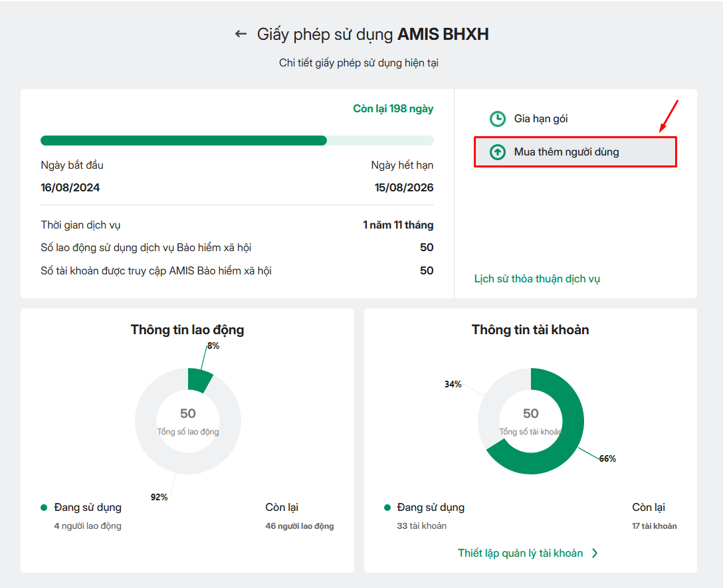Open Lịch sử thỏa thuận dịch vụ link
The image size is (723, 588).
pos(537,279)
